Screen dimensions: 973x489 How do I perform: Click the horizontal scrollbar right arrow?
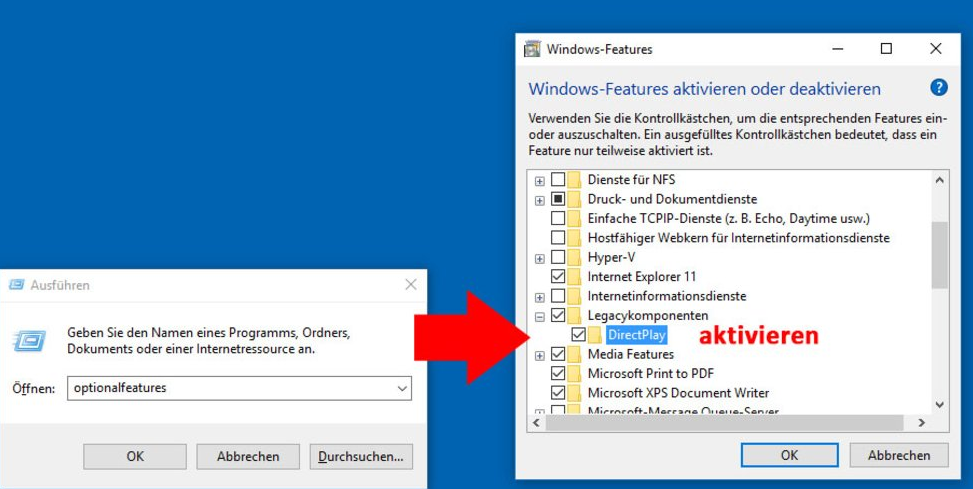point(922,423)
